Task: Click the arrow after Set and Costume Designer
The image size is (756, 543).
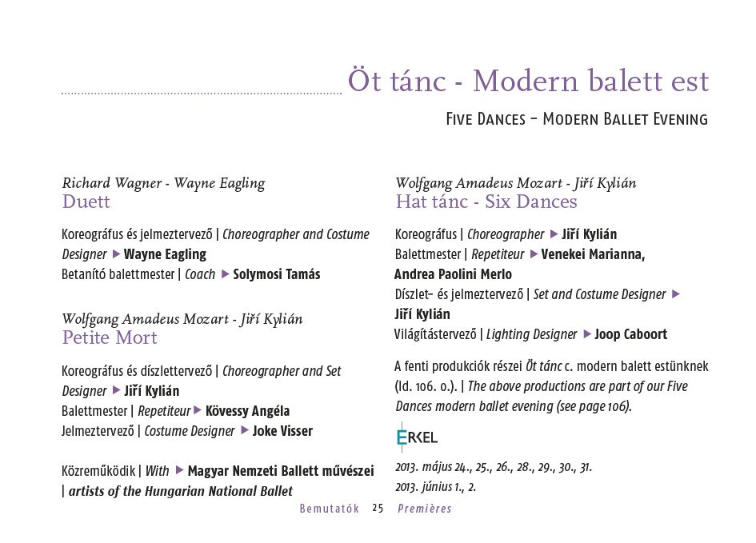Action: coord(676,293)
